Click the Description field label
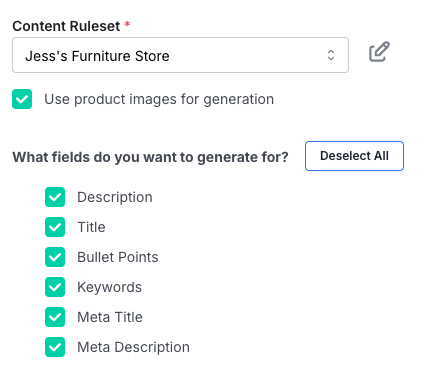This screenshot has width=432, height=384. pyautogui.click(x=115, y=197)
